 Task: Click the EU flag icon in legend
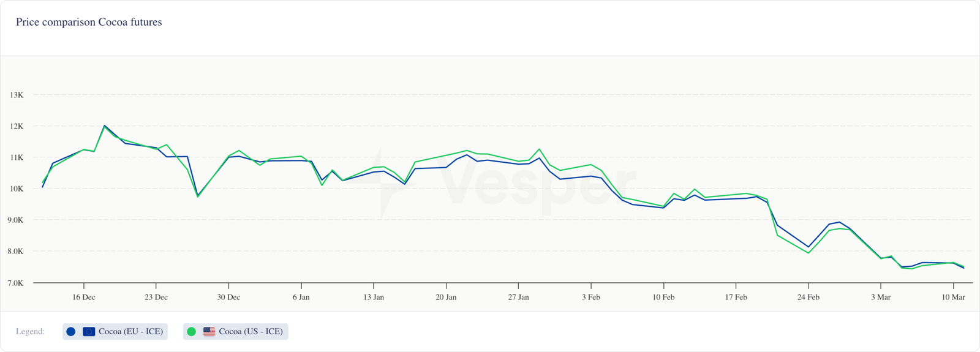(x=89, y=332)
